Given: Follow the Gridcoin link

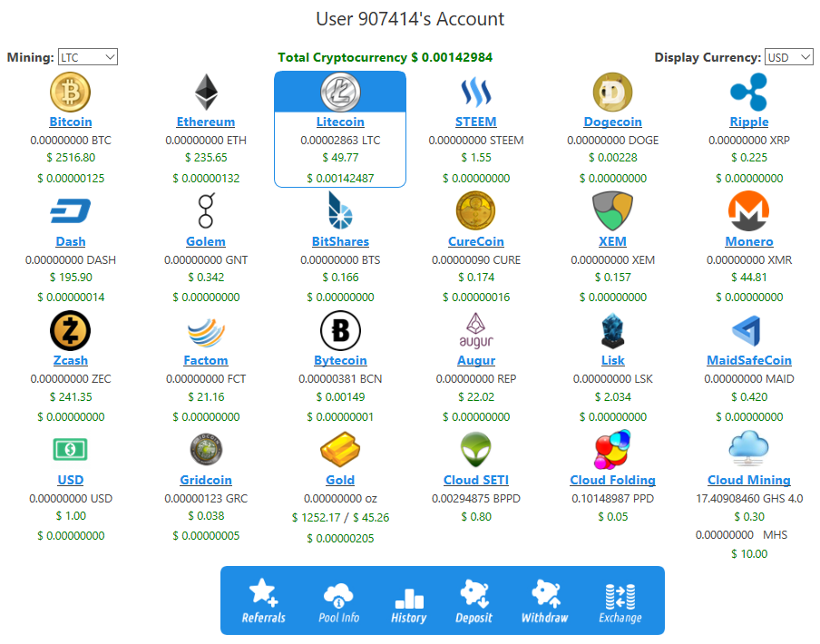Looking at the screenshot, I should click(x=206, y=480).
